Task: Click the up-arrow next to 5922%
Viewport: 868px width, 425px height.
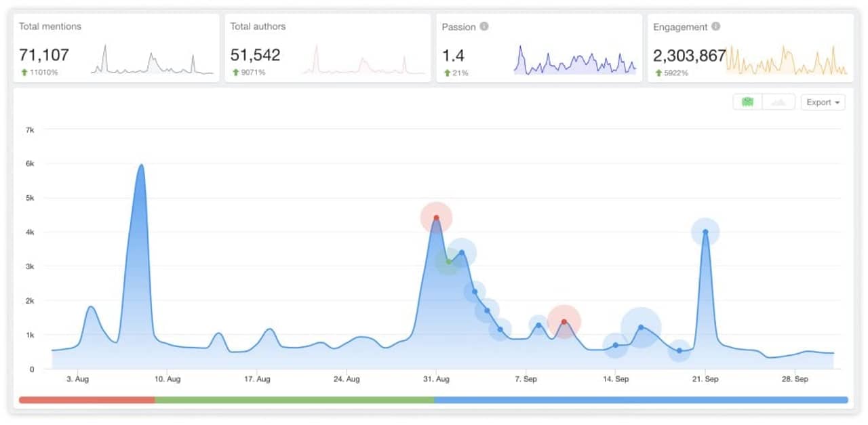Action: 657,71
